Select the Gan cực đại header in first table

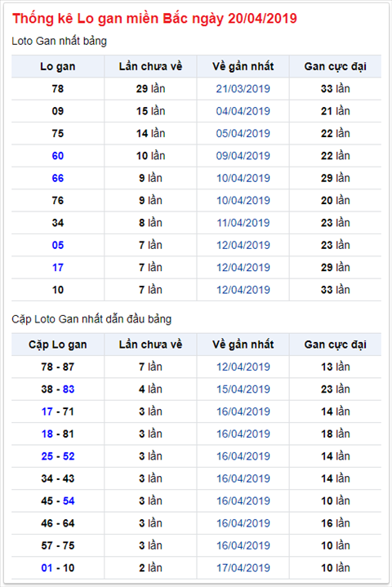335,67
